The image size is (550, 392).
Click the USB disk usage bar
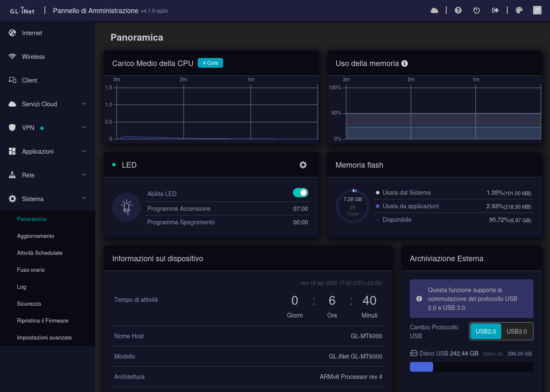coord(471,367)
